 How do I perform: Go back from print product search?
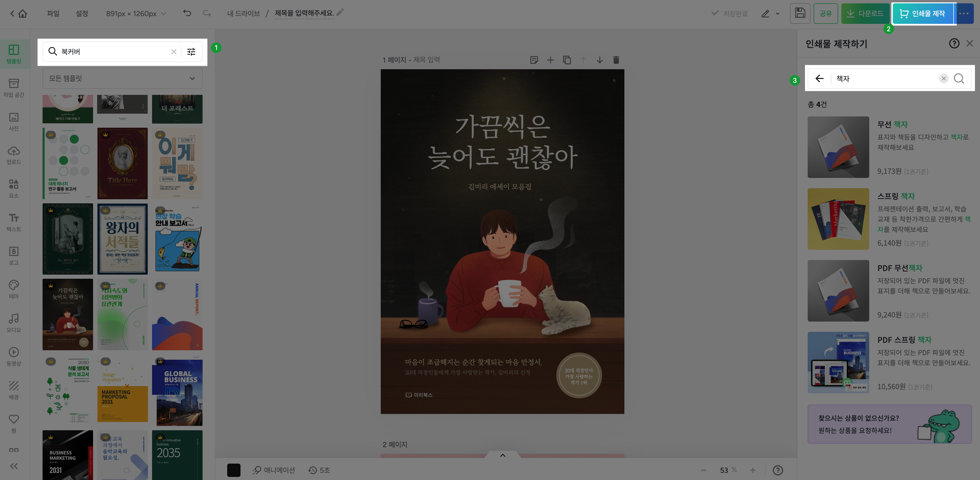[819, 78]
